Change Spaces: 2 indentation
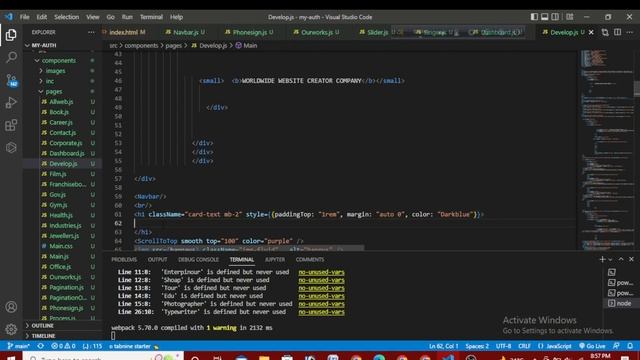Screen dimensions: 640x360 click(x=477, y=346)
